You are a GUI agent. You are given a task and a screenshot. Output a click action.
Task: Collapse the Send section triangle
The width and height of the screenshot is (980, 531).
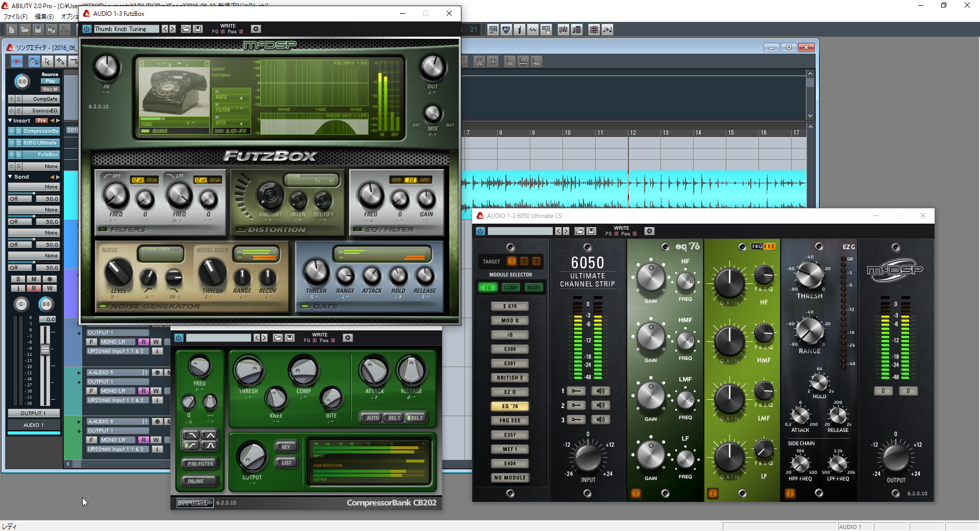pos(10,177)
